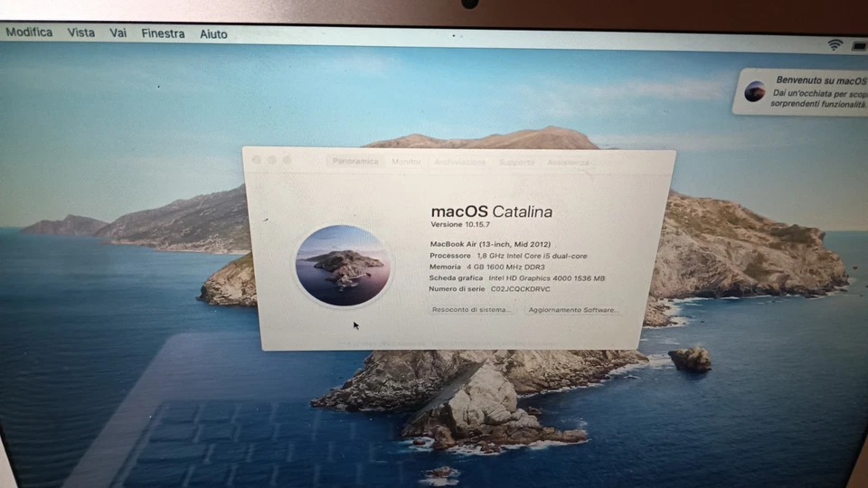Screen dimensions: 868x488
Task: Minimize the About This Mac window
Action: (272, 160)
